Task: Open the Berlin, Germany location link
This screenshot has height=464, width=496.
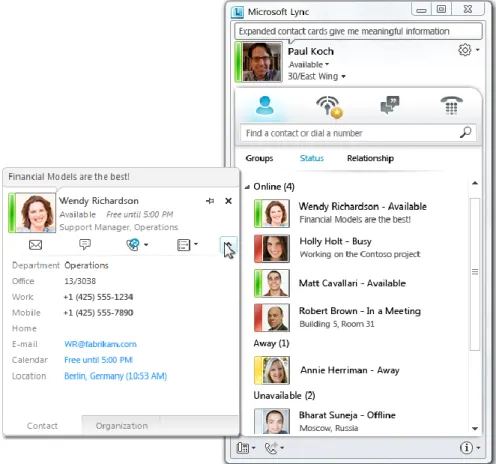Action: pyautogui.click(x=115, y=376)
